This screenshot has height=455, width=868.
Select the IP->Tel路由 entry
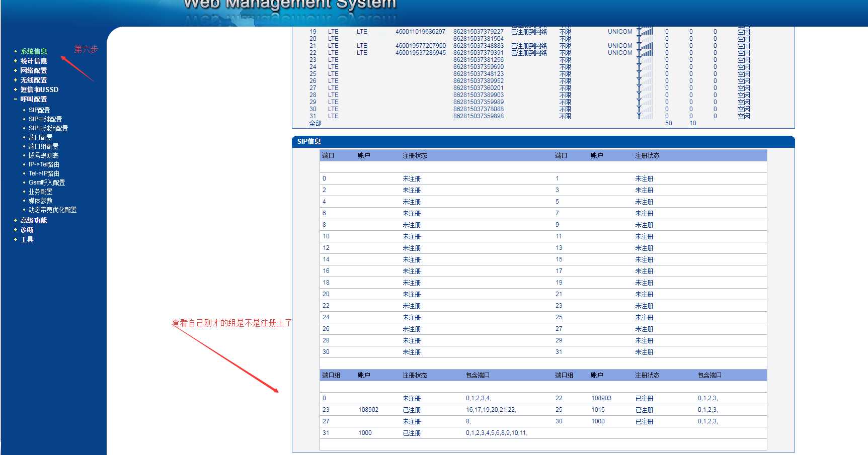[x=44, y=164]
